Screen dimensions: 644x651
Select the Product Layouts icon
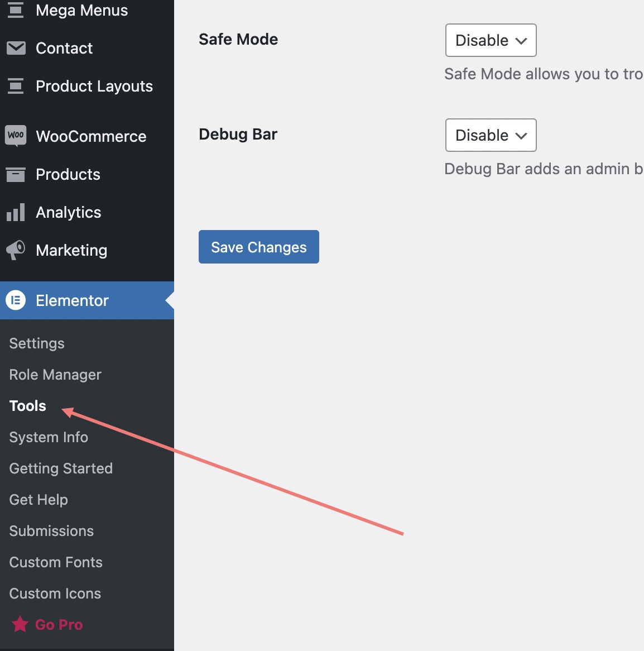(x=16, y=86)
